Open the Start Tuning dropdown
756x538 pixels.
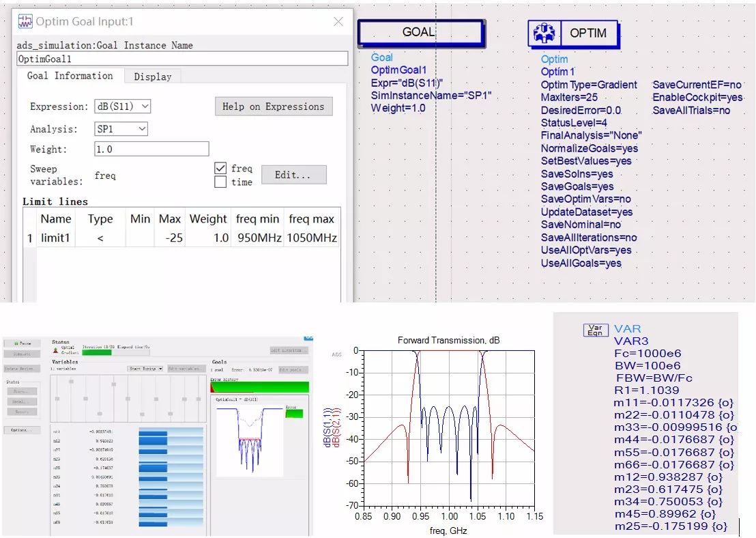pos(145,369)
